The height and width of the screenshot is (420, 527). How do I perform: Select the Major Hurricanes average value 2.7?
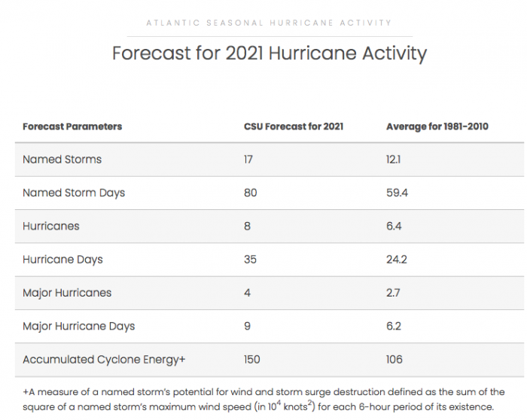394,293
